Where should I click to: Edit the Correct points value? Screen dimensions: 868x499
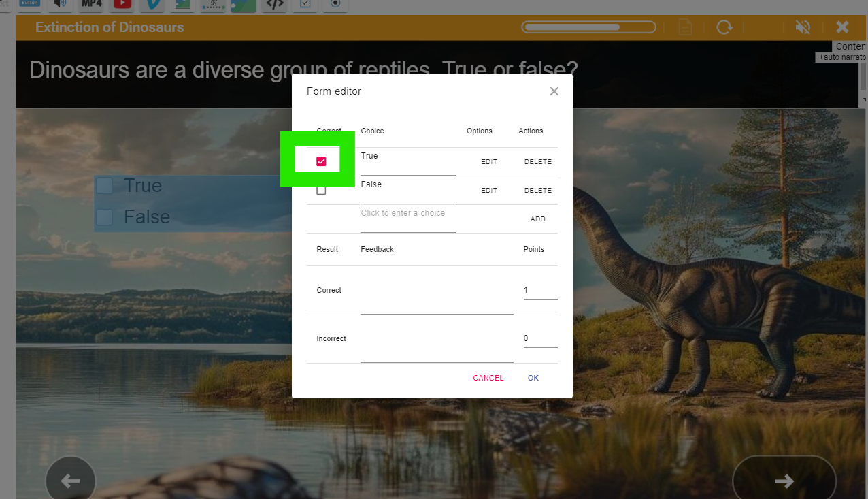tap(540, 291)
